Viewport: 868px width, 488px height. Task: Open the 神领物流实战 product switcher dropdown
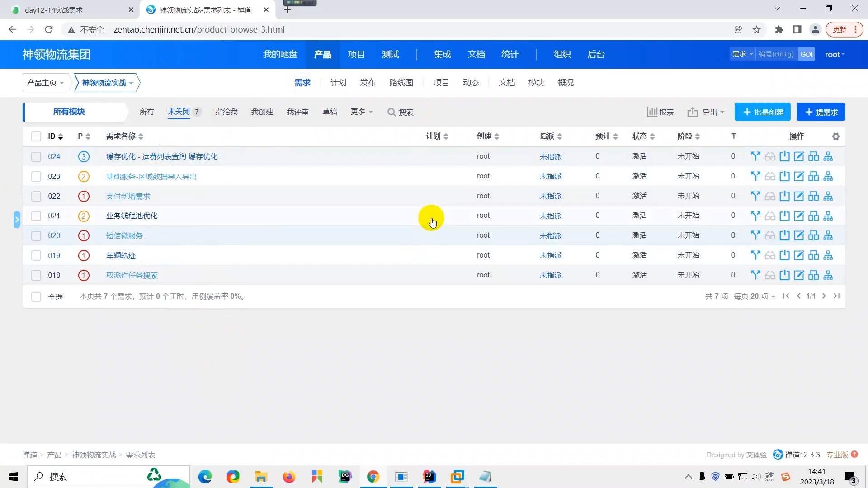[107, 83]
